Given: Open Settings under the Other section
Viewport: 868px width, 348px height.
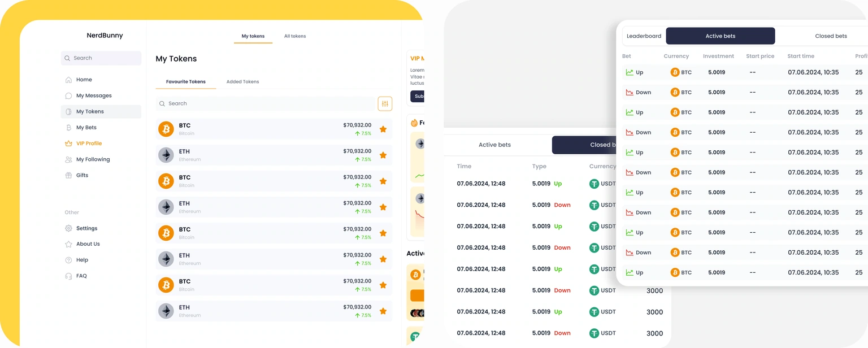Looking at the screenshot, I should pyautogui.click(x=87, y=228).
